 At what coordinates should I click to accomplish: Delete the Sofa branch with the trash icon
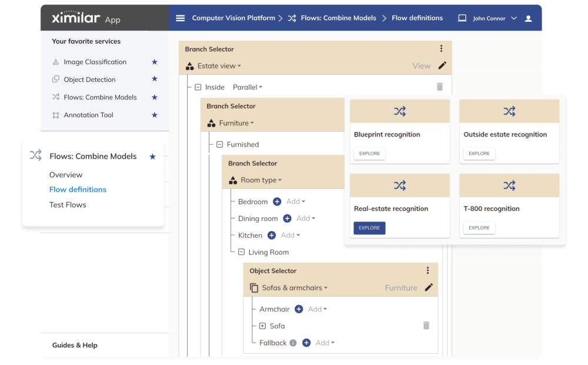(x=426, y=326)
